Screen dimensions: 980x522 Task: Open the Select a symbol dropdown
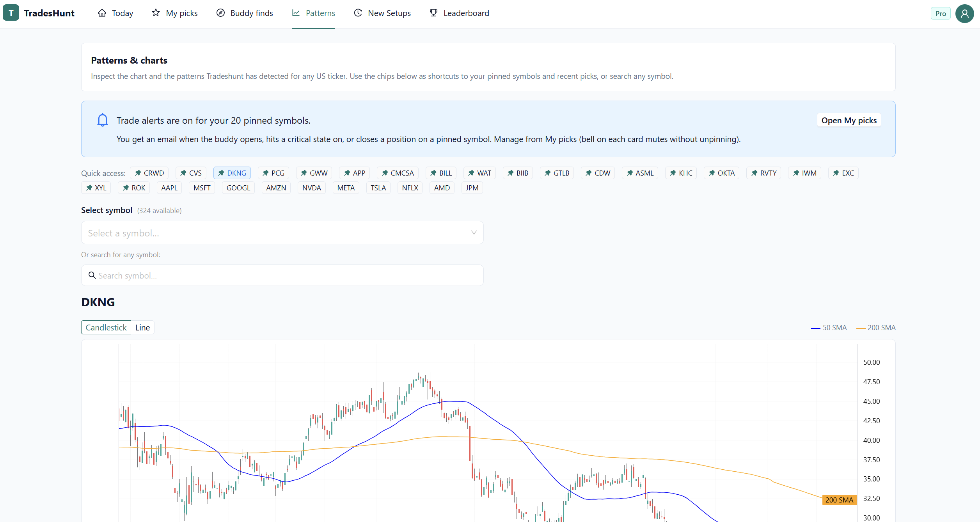(282, 233)
